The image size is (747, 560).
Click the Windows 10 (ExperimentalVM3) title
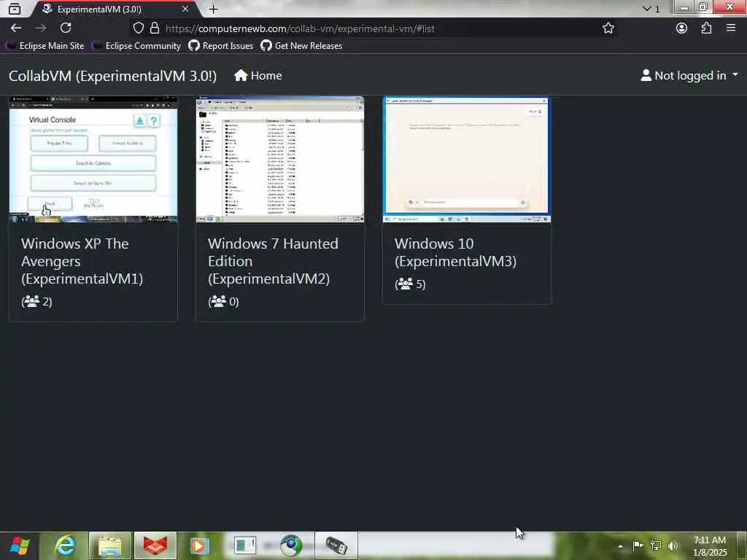click(455, 252)
